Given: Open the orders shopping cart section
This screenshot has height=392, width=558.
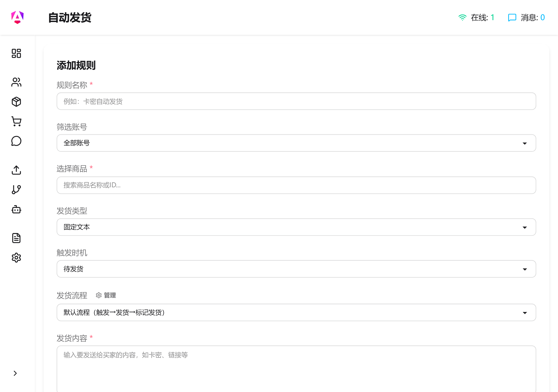Looking at the screenshot, I should pyautogui.click(x=16, y=121).
